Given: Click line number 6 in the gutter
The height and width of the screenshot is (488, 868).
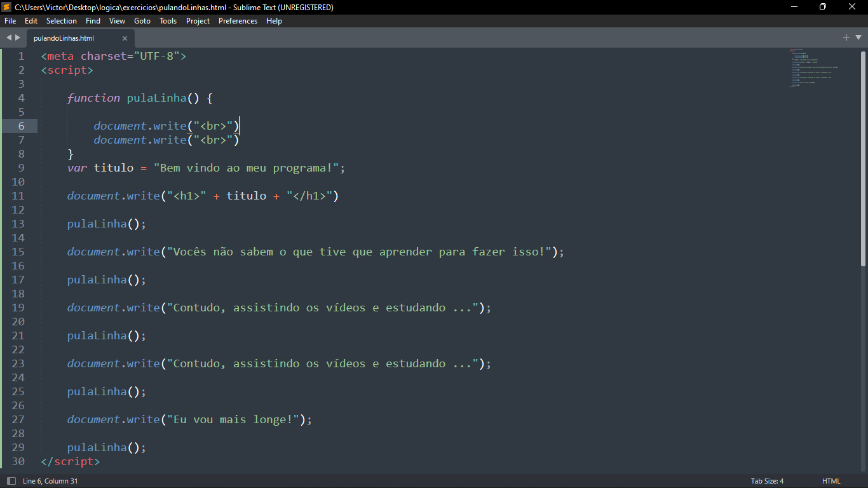Looking at the screenshot, I should (x=21, y=126).
